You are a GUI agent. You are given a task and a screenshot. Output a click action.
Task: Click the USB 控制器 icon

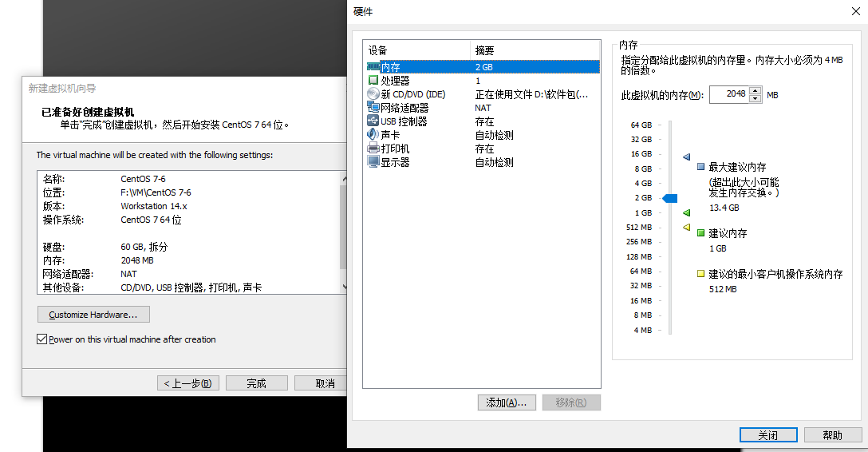pyautogui.click(x=373, y=121)
